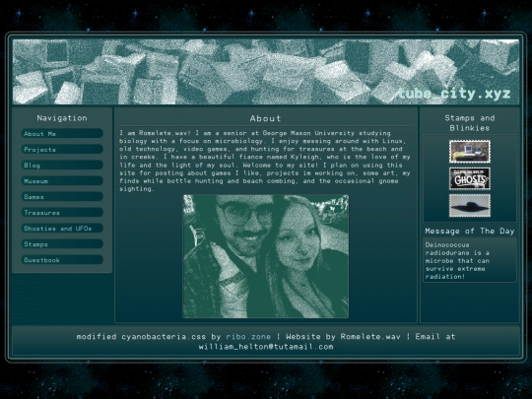Click the Website by Romelete.wav footer text
Screen dimensions: 532x399
click(x=343, y=337)
